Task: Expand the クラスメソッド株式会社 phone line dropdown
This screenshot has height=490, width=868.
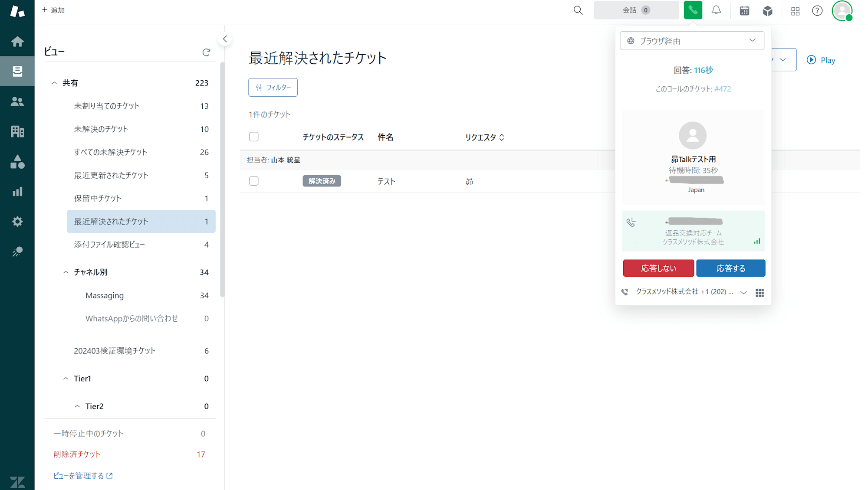Action: click(x=743, y=292)
